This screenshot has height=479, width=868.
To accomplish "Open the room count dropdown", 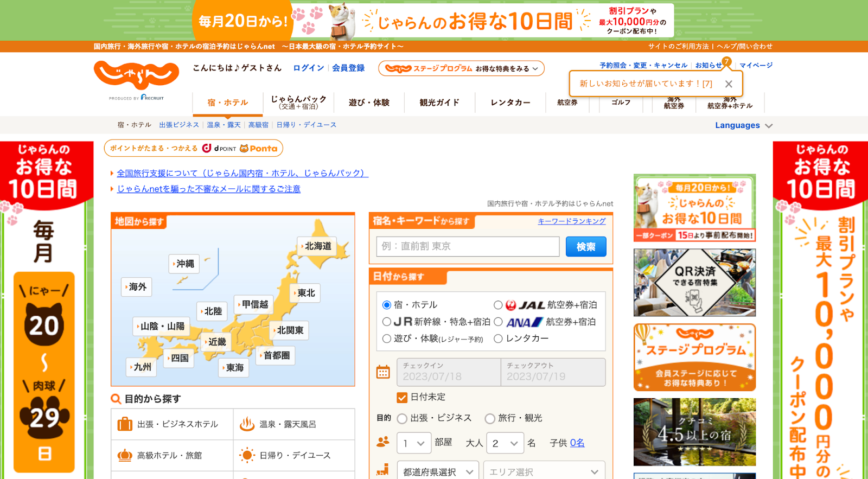I will pyautogui.click(x=414, y=443).
